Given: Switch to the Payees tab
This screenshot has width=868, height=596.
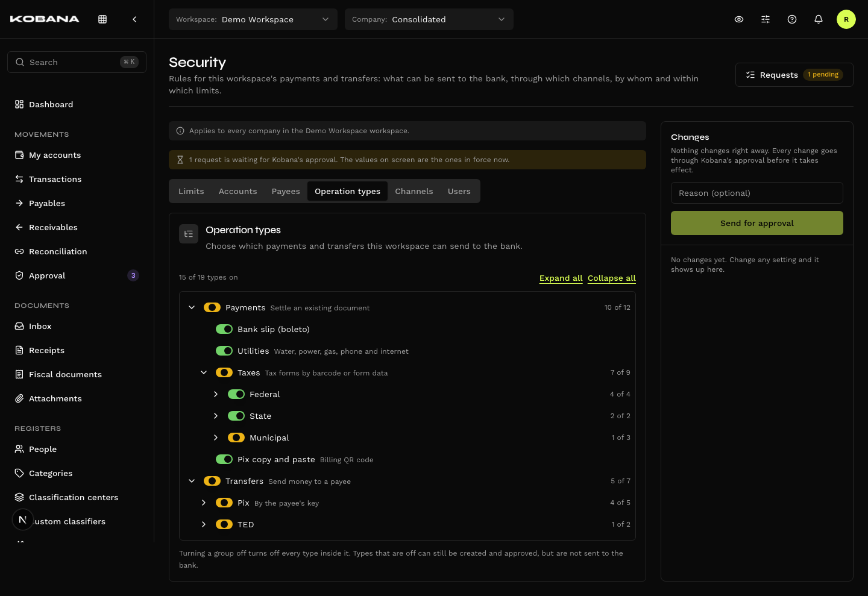Looking at the screenshot, I should pos(286,191).
